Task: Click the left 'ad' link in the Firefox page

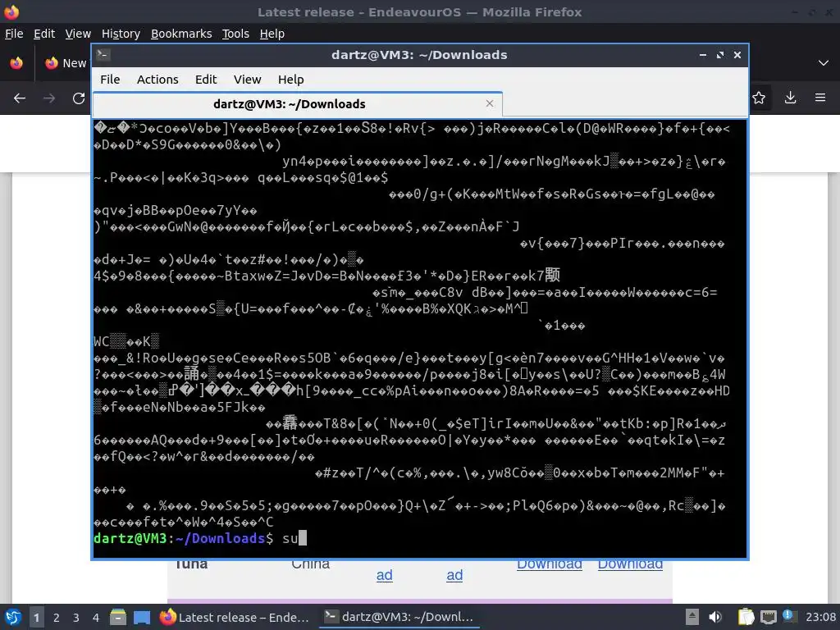Action: point(384,575)
